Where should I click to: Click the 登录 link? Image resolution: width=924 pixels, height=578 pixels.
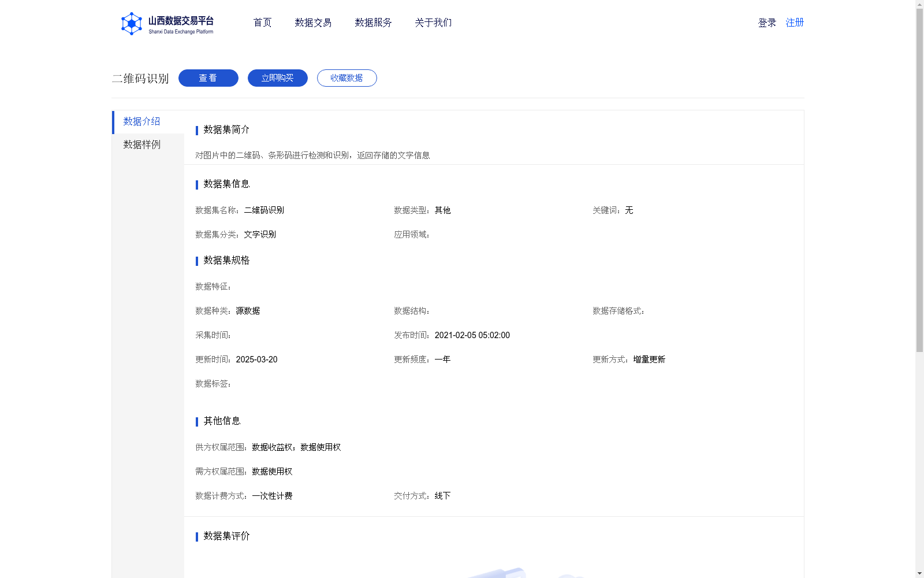[767, 23]
